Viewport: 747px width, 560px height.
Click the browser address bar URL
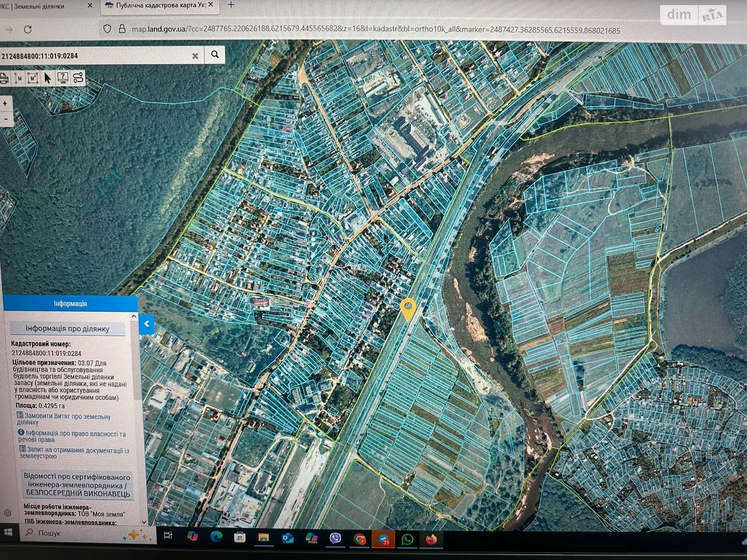point(373,30)
